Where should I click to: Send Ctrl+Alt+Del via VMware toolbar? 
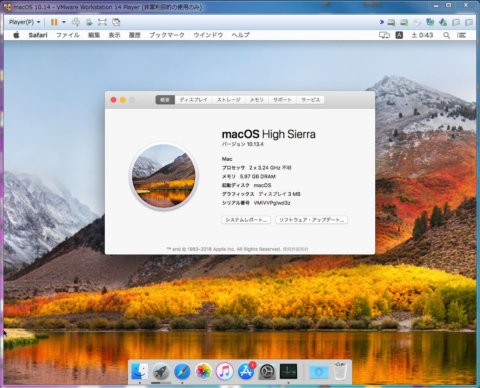(x=76, y=22)
